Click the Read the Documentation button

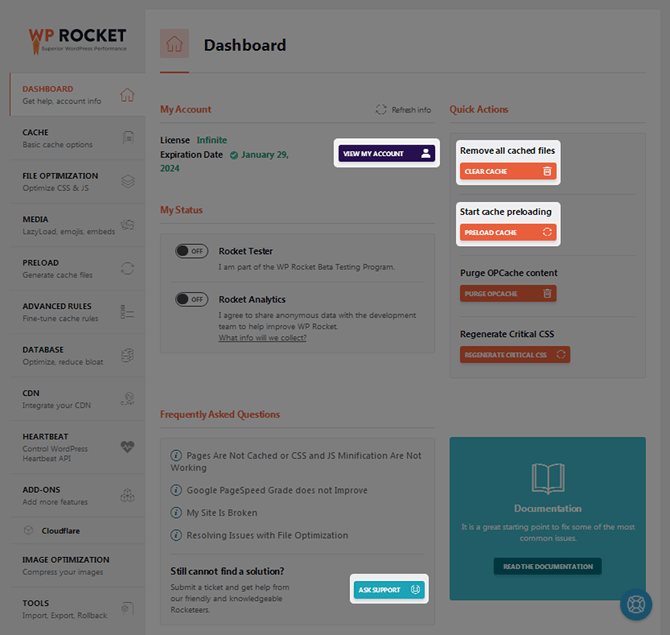[x=547, y=566]
